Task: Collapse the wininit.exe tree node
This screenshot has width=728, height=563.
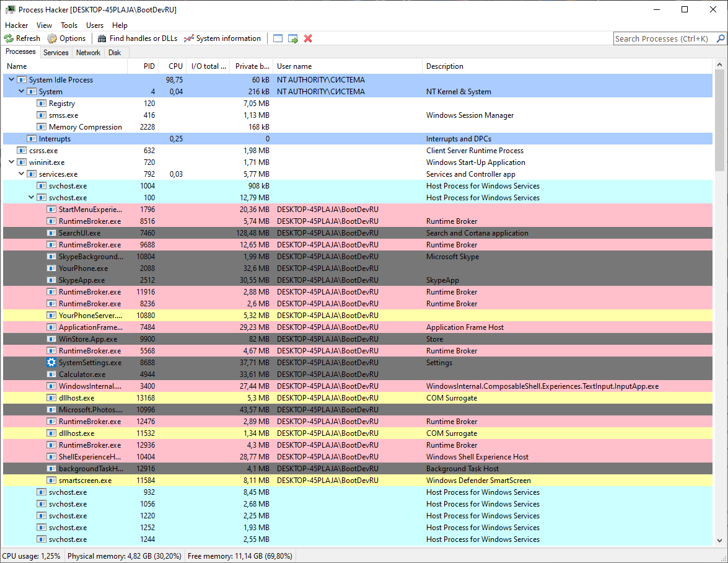Action: pyautogui.click(x=12, y=162)
